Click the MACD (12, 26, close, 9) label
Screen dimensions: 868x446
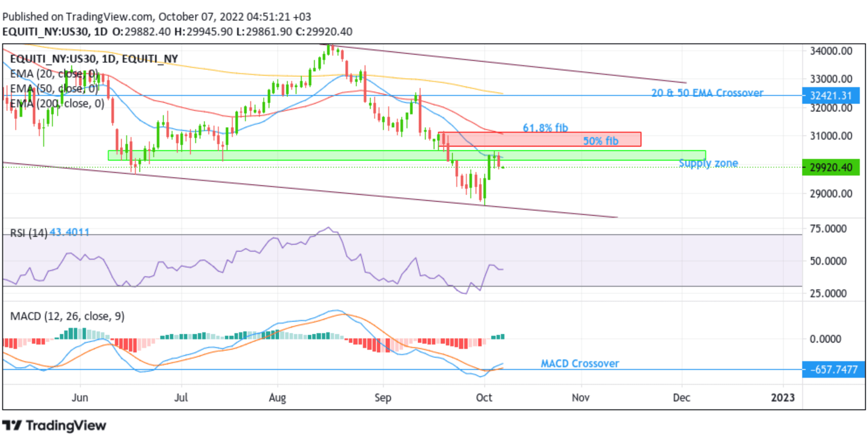[67, 316]
